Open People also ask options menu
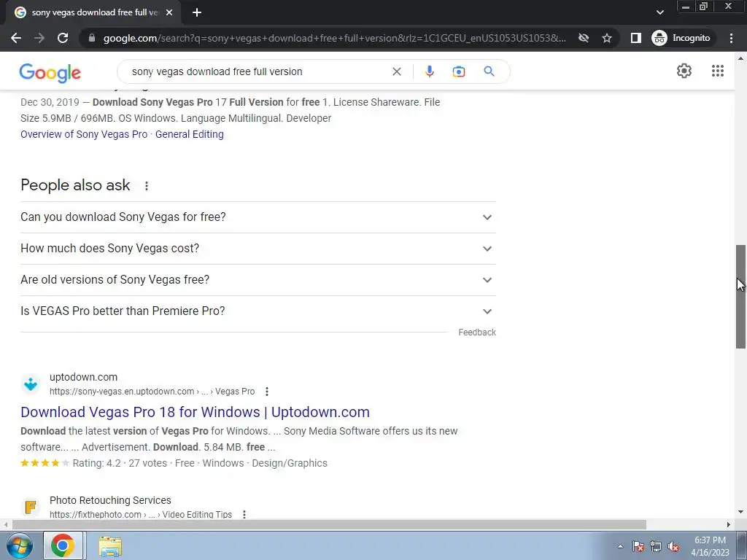 [x=146, y=186]
